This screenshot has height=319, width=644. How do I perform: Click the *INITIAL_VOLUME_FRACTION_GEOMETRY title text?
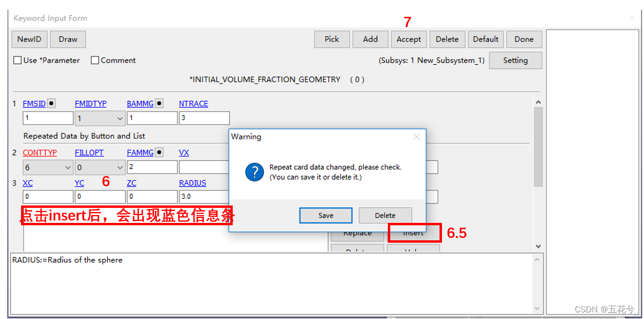[x=265, y=80]
